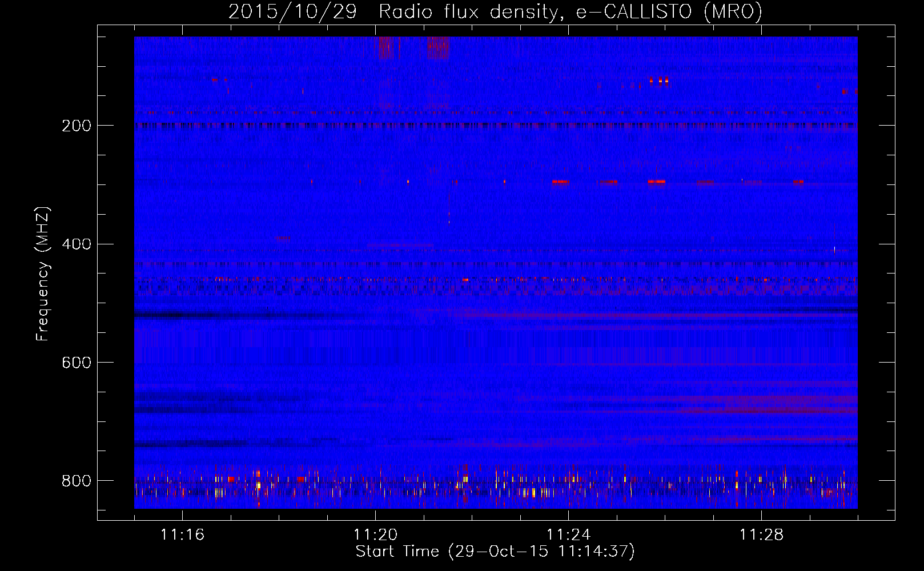Click the 400 frequency tick label

[x=76, y=244]
